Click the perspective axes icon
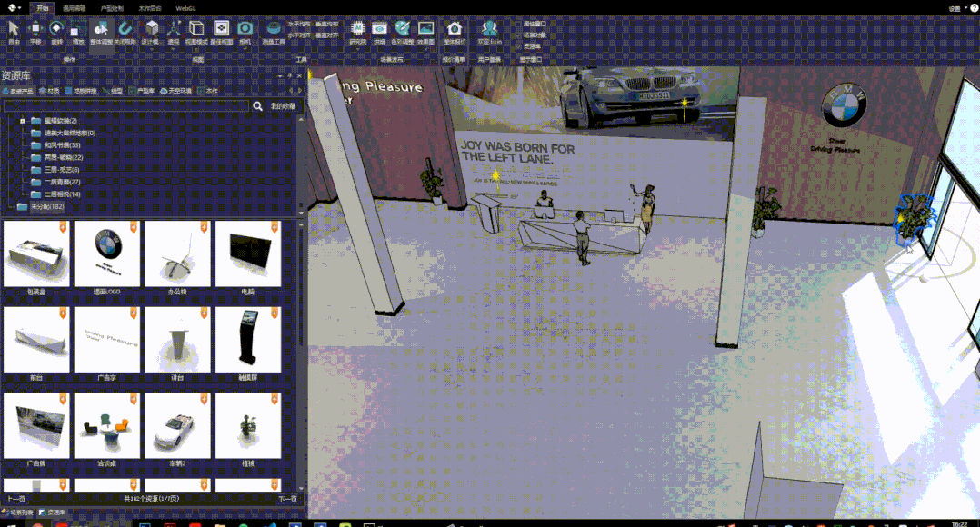 tap(174, 28)
